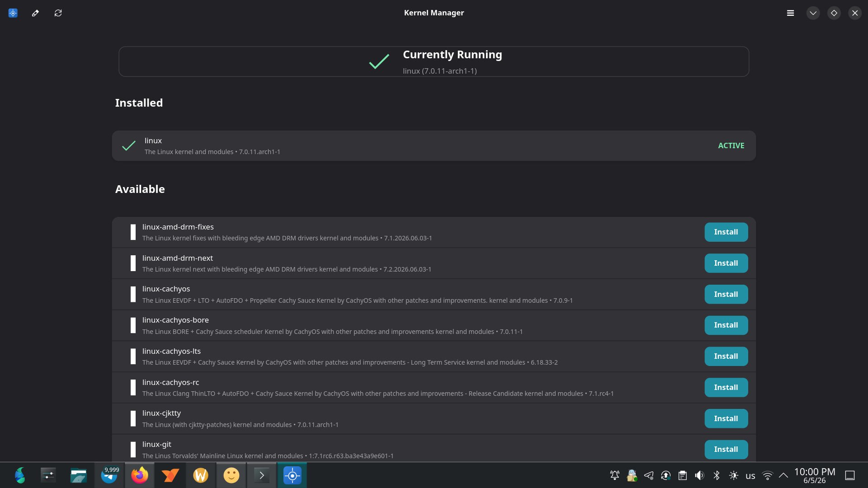
Task: Expand hidden system tray icons arrow
Action: [x=783, y=475]
